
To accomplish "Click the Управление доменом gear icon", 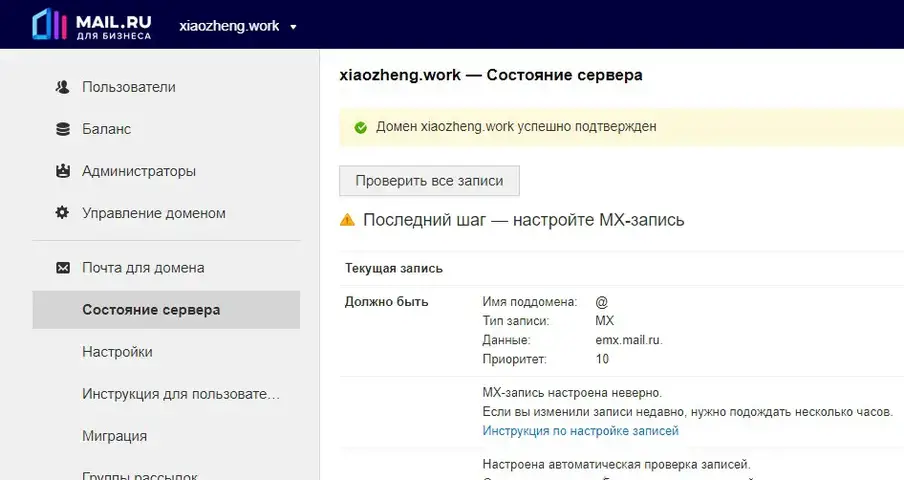I will click(62, 213).
